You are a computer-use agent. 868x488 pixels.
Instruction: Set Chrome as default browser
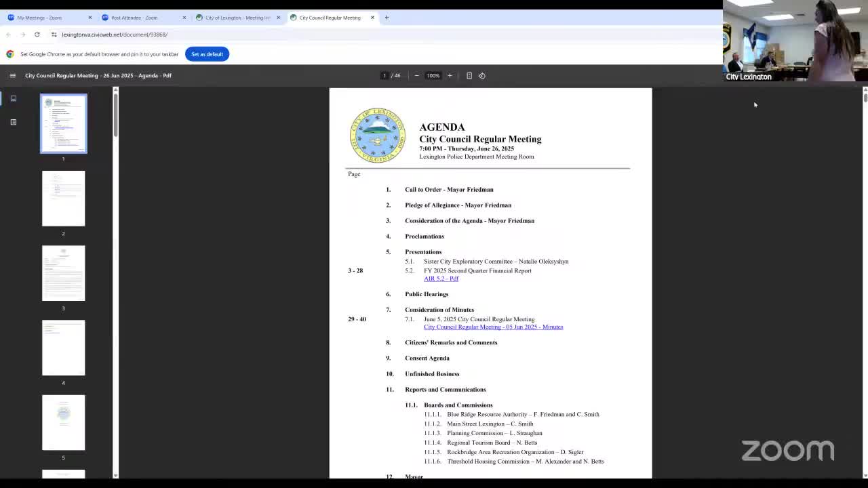click(207, 54)
